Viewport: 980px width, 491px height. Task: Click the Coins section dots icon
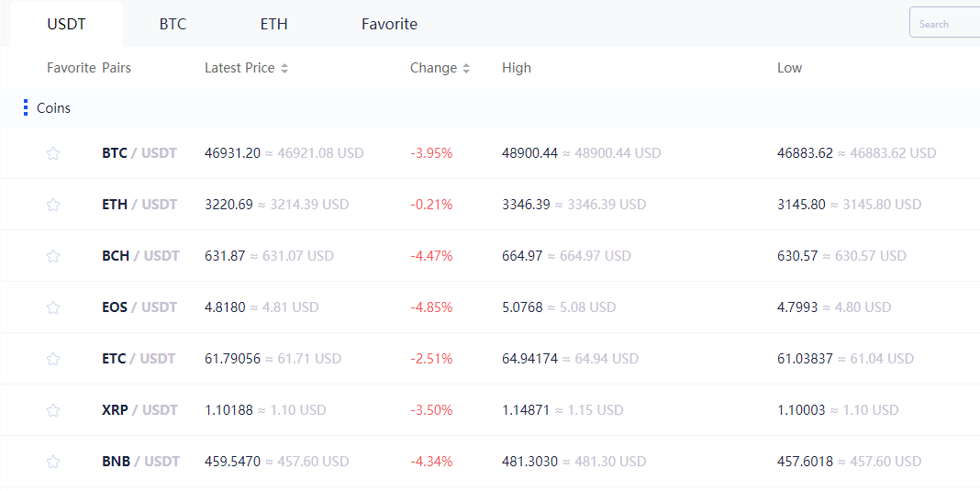26,108
